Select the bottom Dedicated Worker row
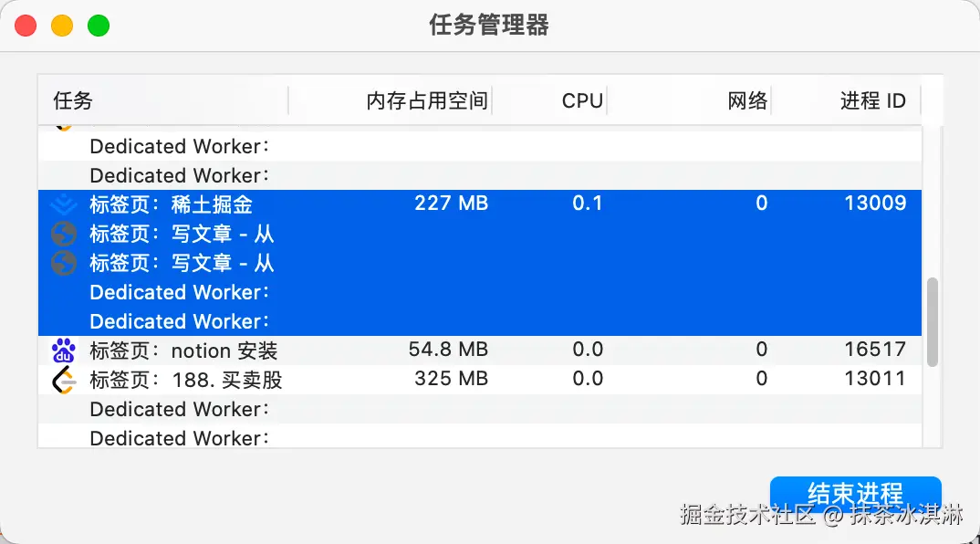Viewport: 980px width, 544px height. pos(480,436)
